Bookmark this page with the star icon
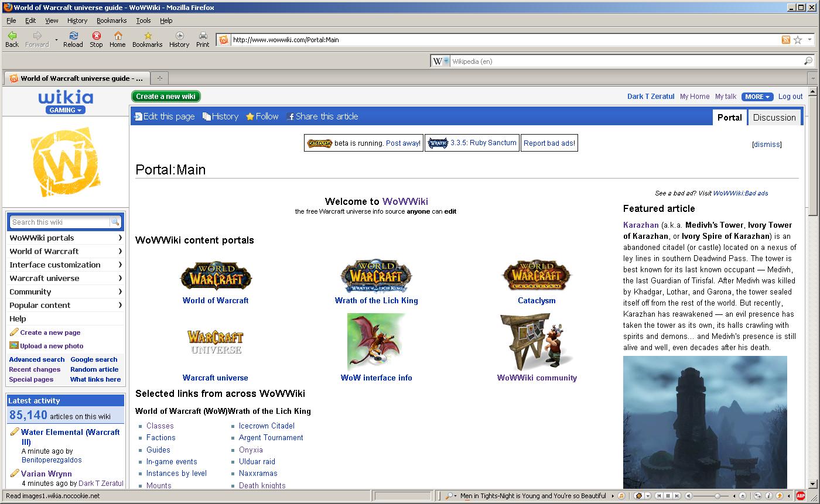Image resolution: width=820 pixels, height=504 pixels. point(798,40)
